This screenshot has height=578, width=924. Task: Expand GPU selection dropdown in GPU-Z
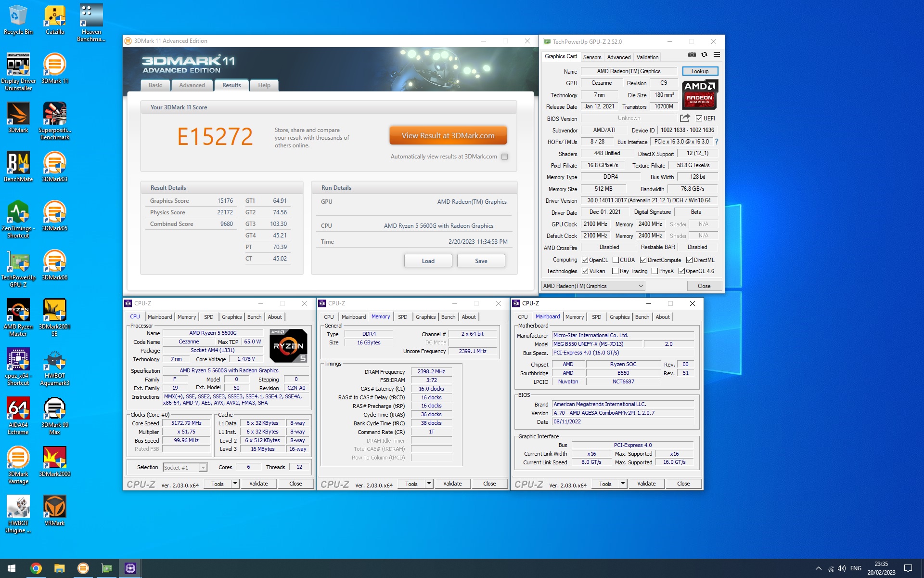593,286
